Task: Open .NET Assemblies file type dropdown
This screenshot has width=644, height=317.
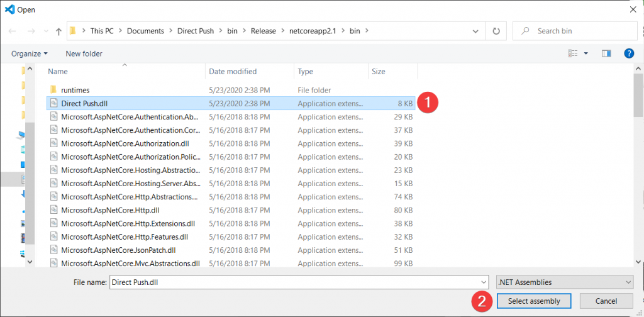Action: (565, 282)
